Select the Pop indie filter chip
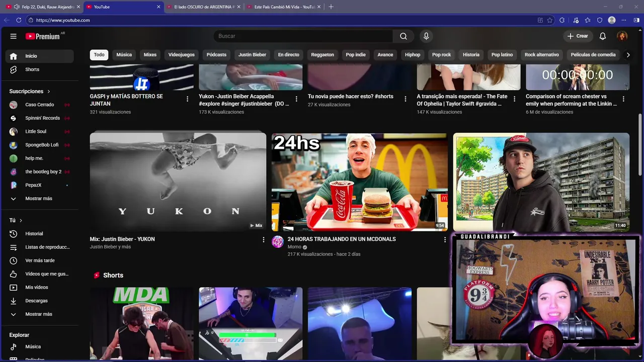The image size is (644, 362). pyautogui.click(x=356, y=55)
